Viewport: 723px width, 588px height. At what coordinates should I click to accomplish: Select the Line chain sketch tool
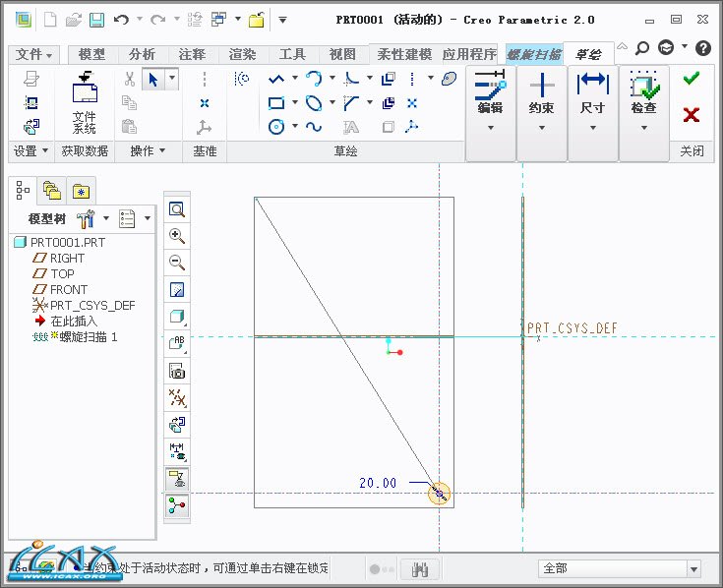(276, 79)
